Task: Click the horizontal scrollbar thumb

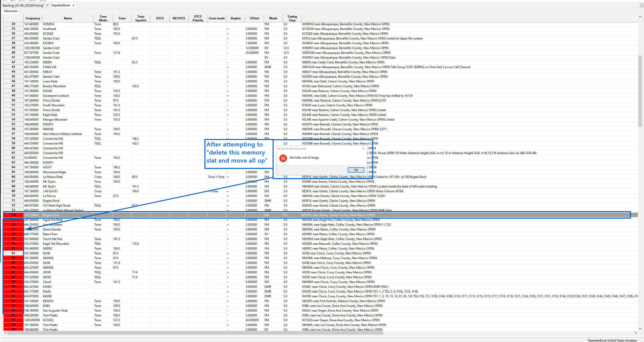Action: 195,333
